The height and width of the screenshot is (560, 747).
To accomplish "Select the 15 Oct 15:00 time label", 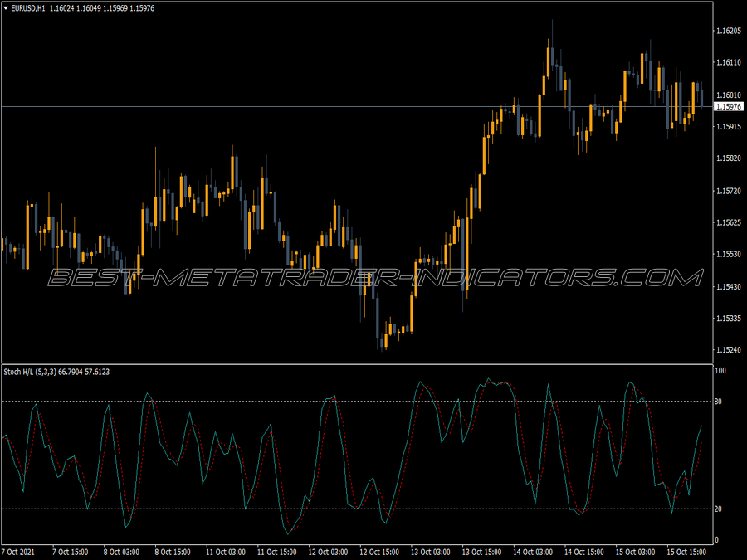I will [x=686, y=553].
